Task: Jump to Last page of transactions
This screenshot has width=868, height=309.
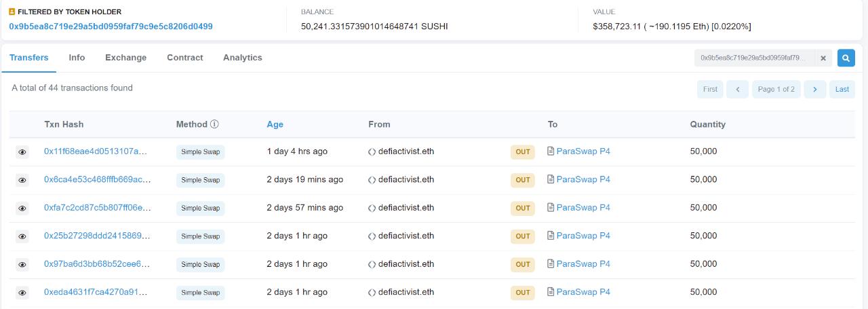Action: pyautogui.click(x=842, y=89)
